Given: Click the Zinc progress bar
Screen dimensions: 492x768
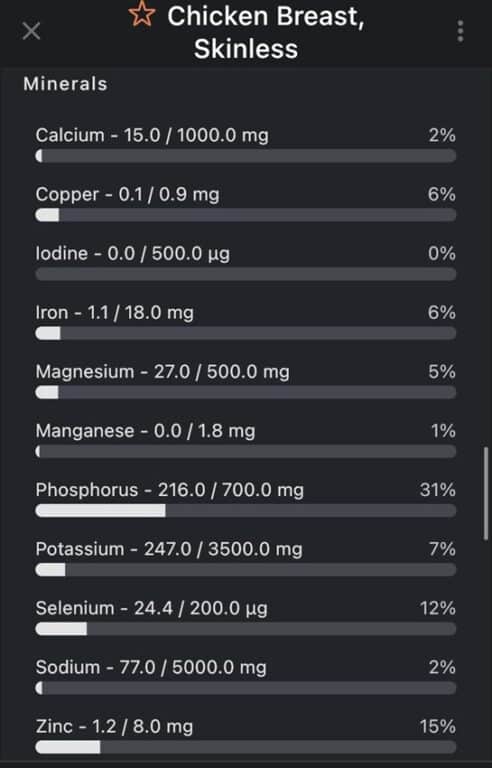Looking at the screenshot, I should [246, 747].
